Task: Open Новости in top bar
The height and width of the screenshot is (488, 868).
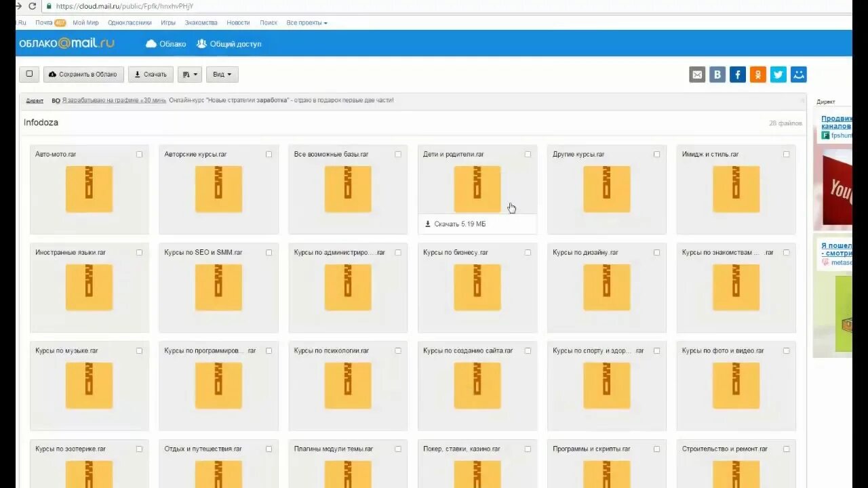Action: (238, 22)
